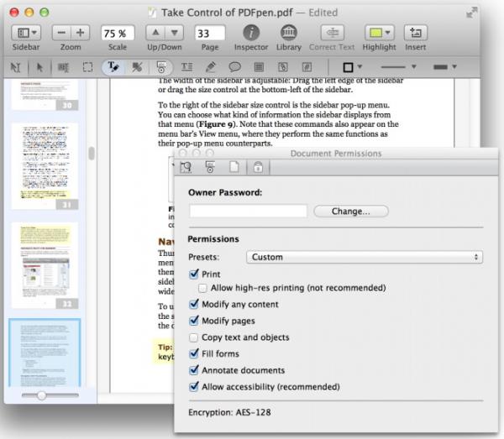The image size is (504, 439).
Task: Open crop tab in inspector window
Action: [186, 167]
